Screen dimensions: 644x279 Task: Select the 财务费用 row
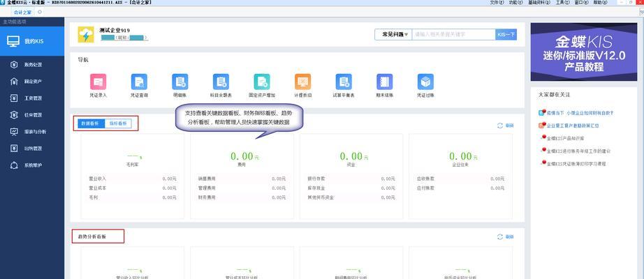coord(242,198)
